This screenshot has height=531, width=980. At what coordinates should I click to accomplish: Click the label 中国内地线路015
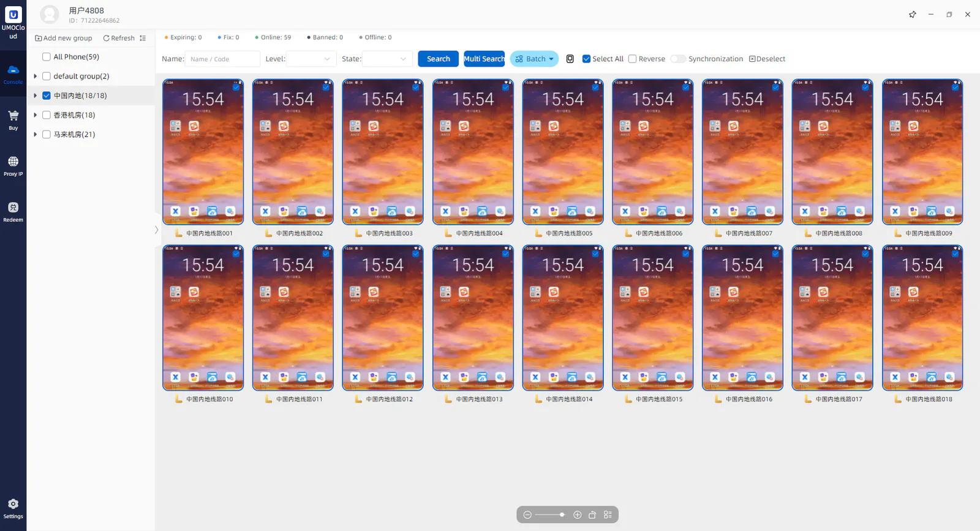659,399
